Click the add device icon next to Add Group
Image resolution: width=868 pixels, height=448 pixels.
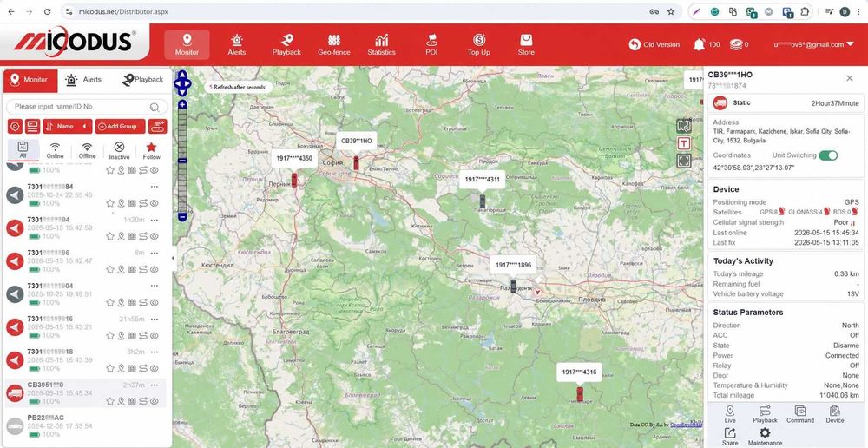[x=157, y=126]
